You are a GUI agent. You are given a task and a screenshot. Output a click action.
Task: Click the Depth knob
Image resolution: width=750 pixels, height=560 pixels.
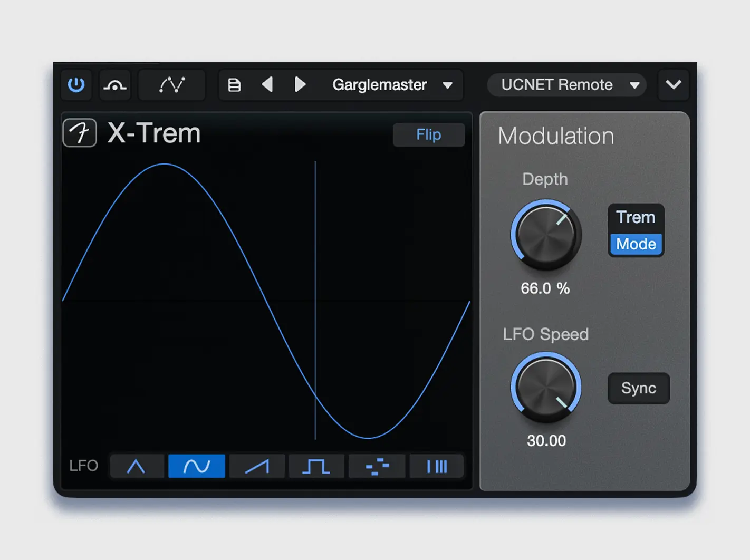[546, 235]
